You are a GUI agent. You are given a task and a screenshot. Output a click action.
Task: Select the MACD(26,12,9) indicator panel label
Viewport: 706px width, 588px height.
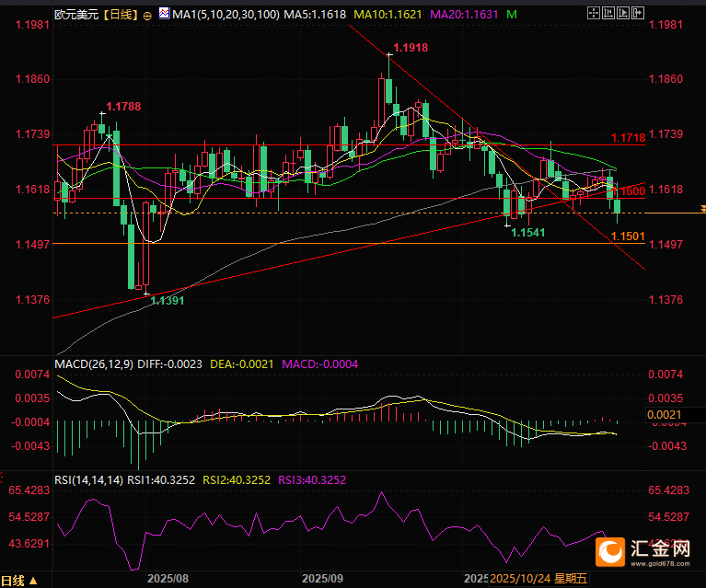(x=94, y=364)
